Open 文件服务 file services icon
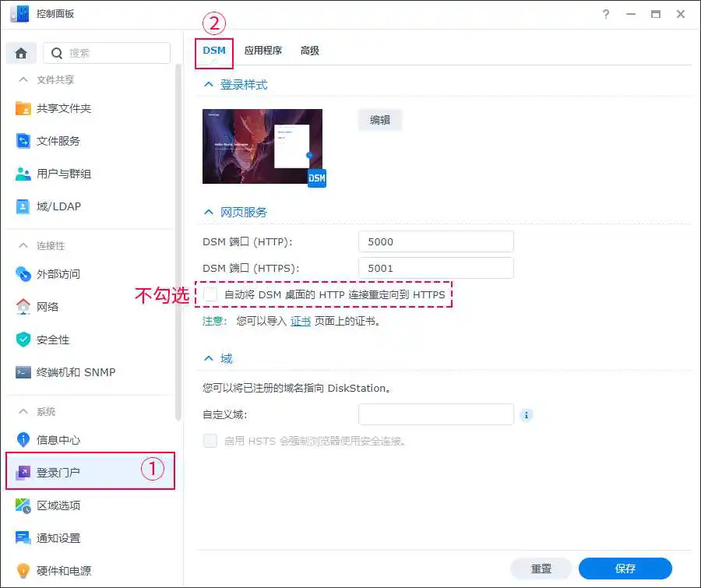Screen dimensions: 701x588 click(x=23, y=141)
